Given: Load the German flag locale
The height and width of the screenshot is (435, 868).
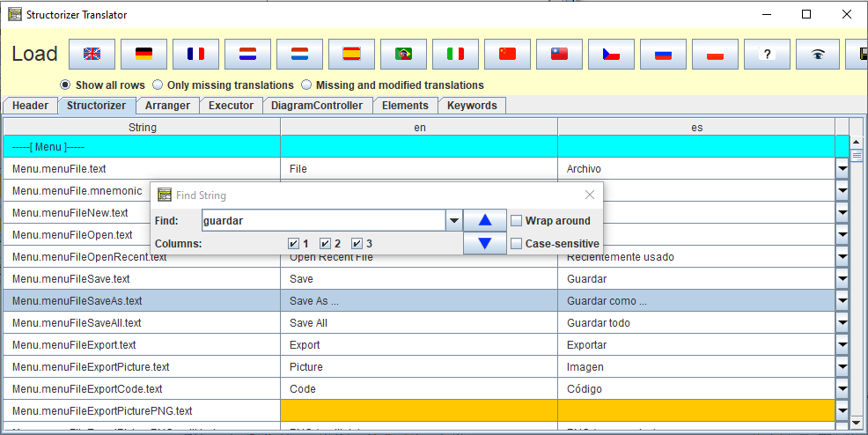Looking at the screenshot, I should [x=143, y=54].
